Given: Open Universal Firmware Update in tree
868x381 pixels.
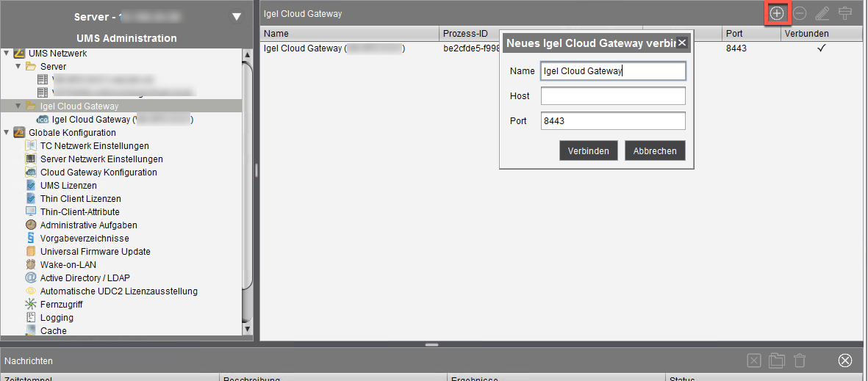Looking at the screenshot, I should point(96,252).
